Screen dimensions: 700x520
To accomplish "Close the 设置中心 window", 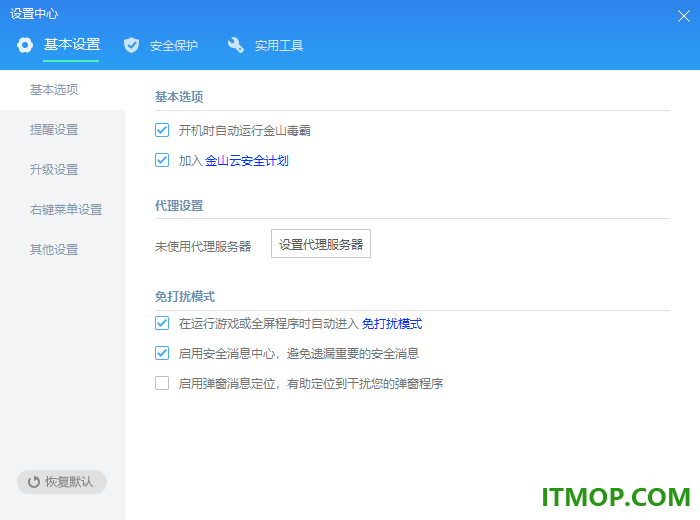I will (683, 16).
